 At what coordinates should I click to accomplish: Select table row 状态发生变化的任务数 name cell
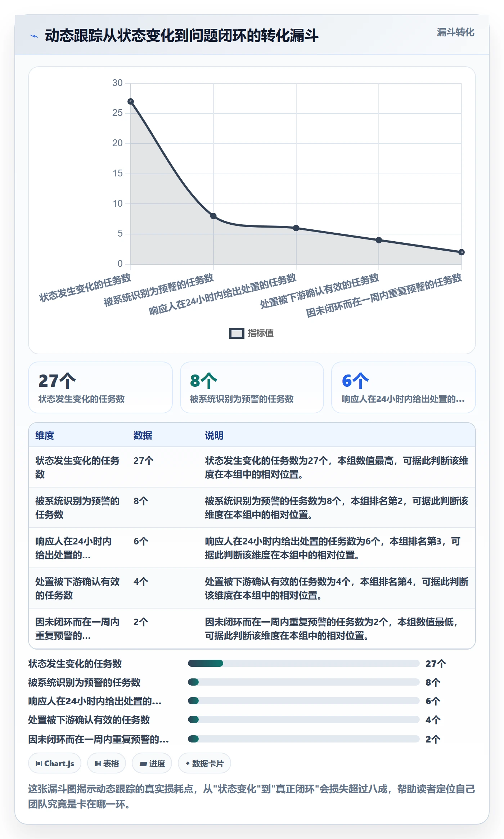pyautogui.click(x=77, y=467)
